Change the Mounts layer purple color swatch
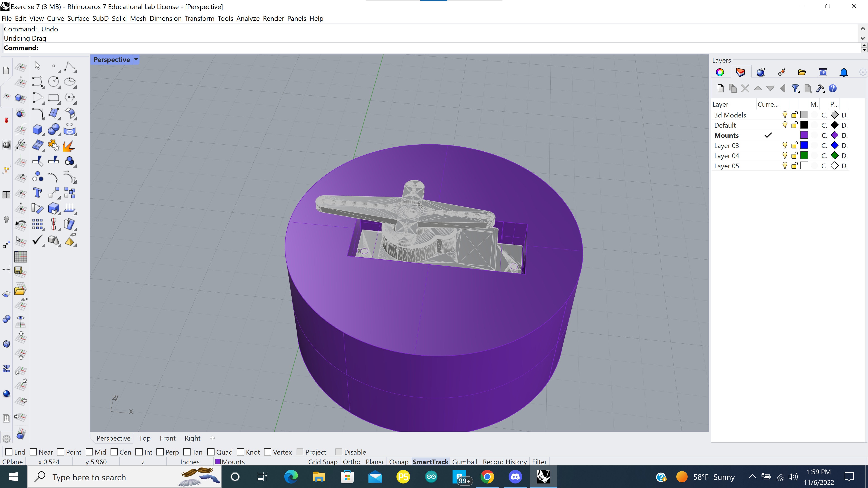This screenshot has width=868, height=488. click(804, 135)
